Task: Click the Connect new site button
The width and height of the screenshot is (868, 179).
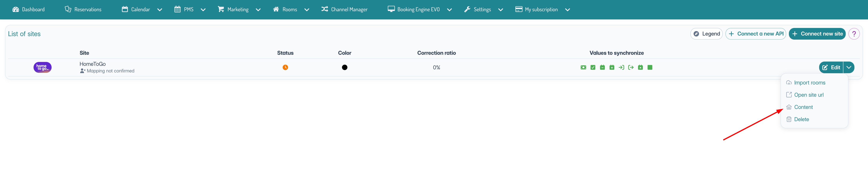Action: point(817,34)
